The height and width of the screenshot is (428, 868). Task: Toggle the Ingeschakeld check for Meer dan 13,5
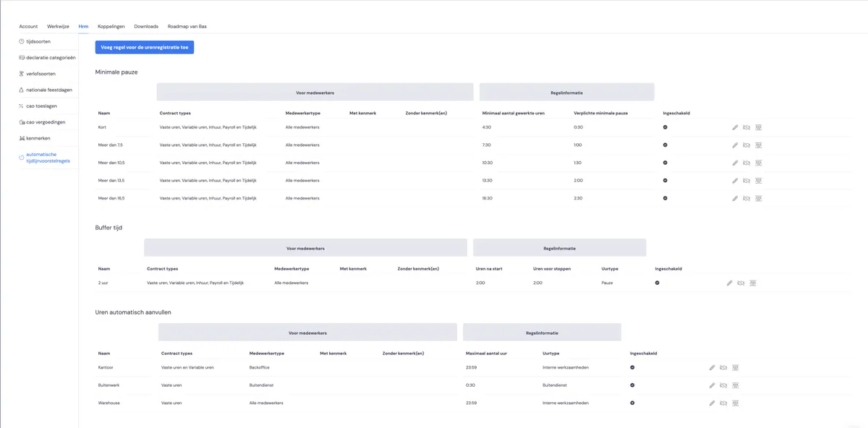tap(665, 180)
